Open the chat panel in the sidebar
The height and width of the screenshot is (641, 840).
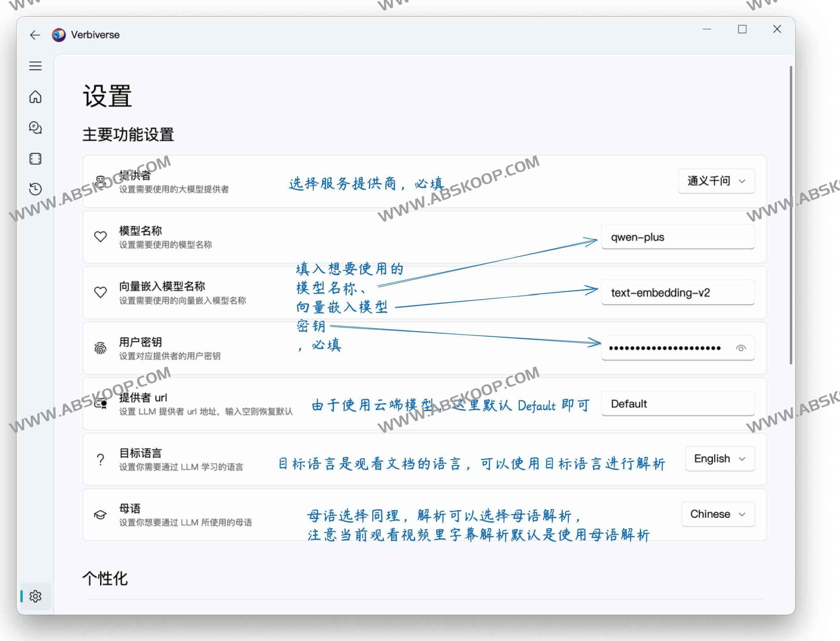[x=35, y=127]
